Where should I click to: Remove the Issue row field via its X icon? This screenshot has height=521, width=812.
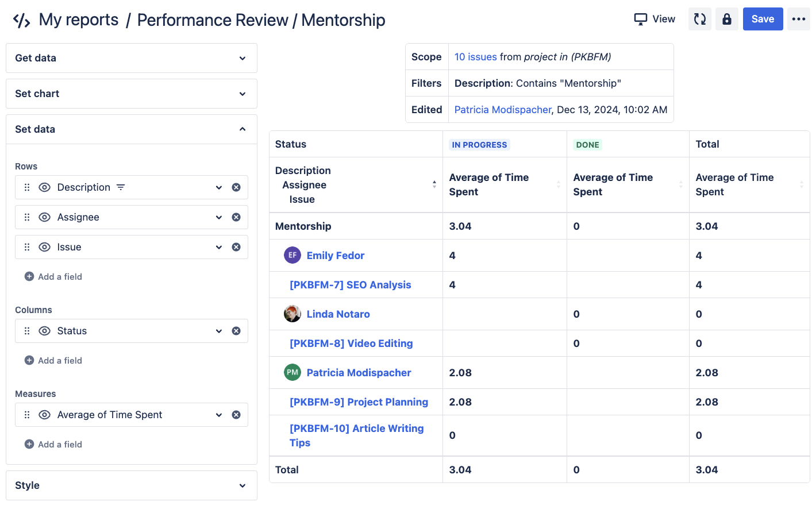pos(236,246)
